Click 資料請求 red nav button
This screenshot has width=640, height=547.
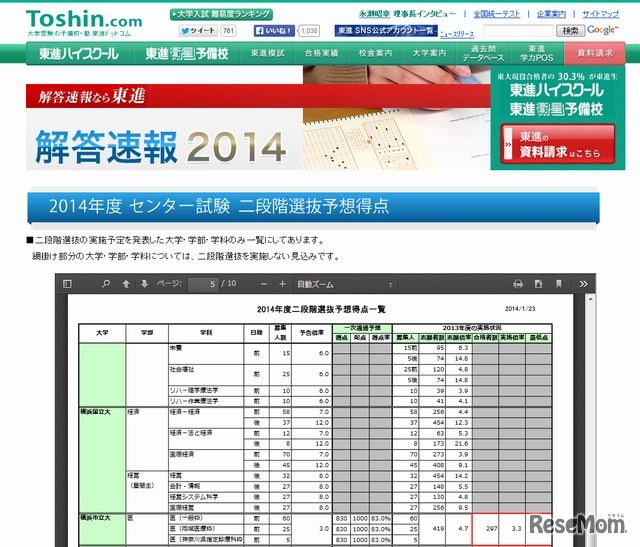click(595, 53)
